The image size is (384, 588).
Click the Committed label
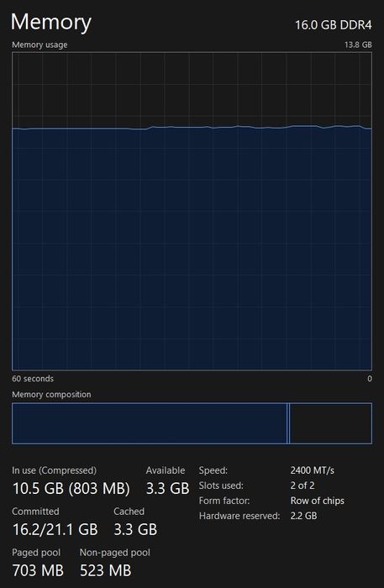tap(35, 512)
